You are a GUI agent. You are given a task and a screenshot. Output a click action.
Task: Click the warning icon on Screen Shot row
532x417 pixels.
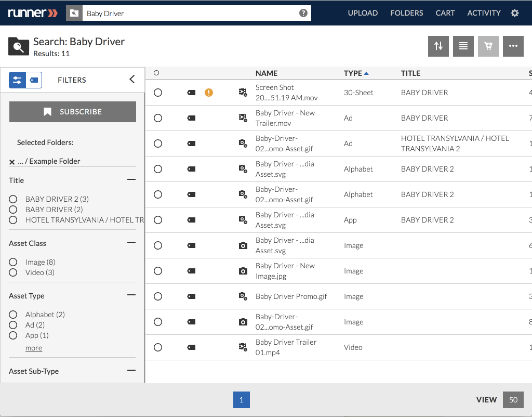pos(209,93)
